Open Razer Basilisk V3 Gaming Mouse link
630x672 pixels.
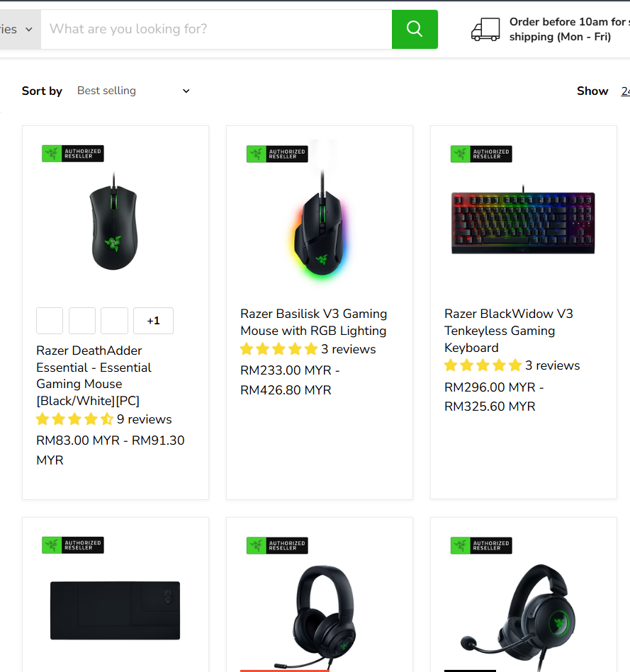tap(313, 322)
